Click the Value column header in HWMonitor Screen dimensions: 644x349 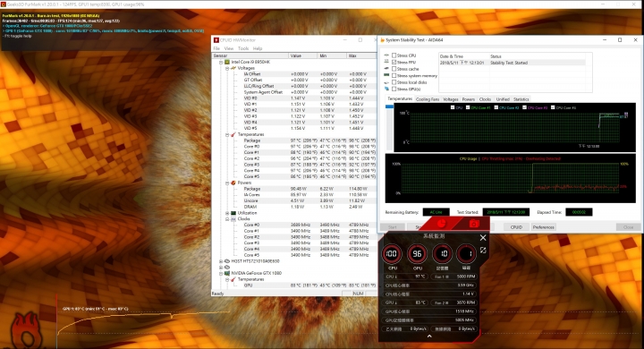point(302,55)
